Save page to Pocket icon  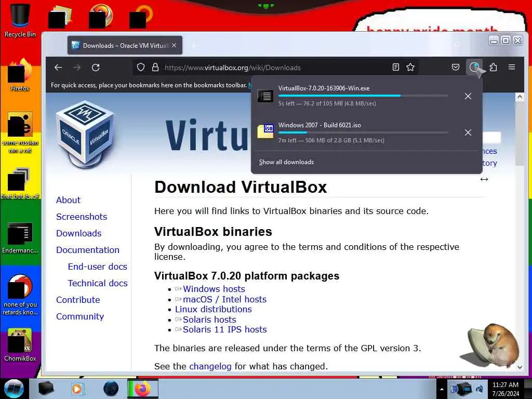click(x=456, y=67)
